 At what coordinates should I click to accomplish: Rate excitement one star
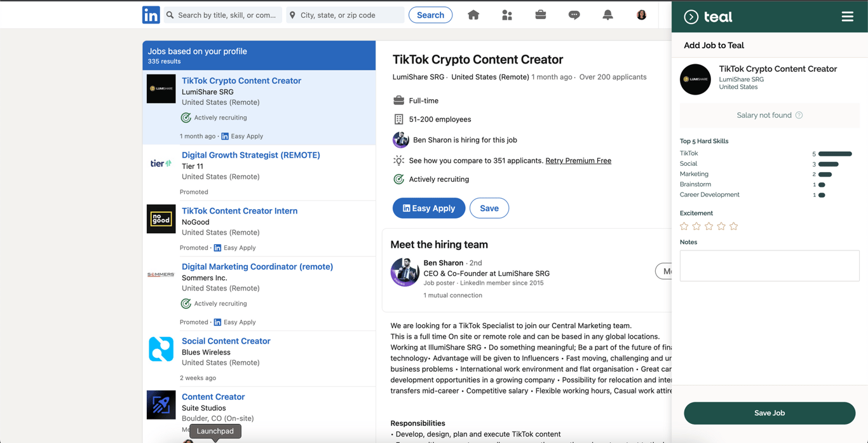[x=684, y=226]
